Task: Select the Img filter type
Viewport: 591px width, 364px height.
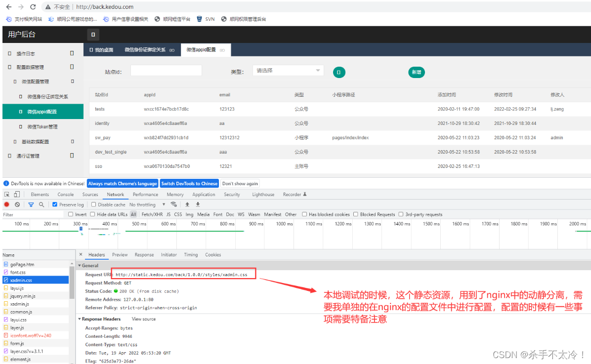Action: point(190,214)
